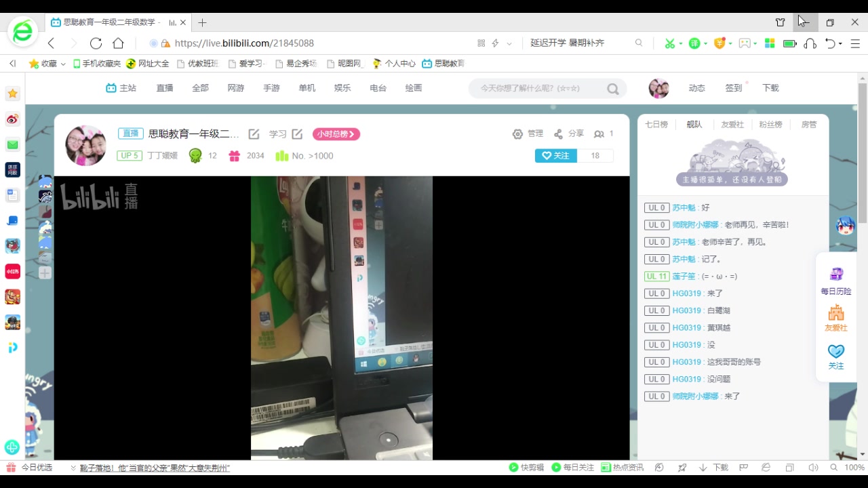
Task: Switch to the 粉丝榜 tab
Action: (x=770, y=125)
